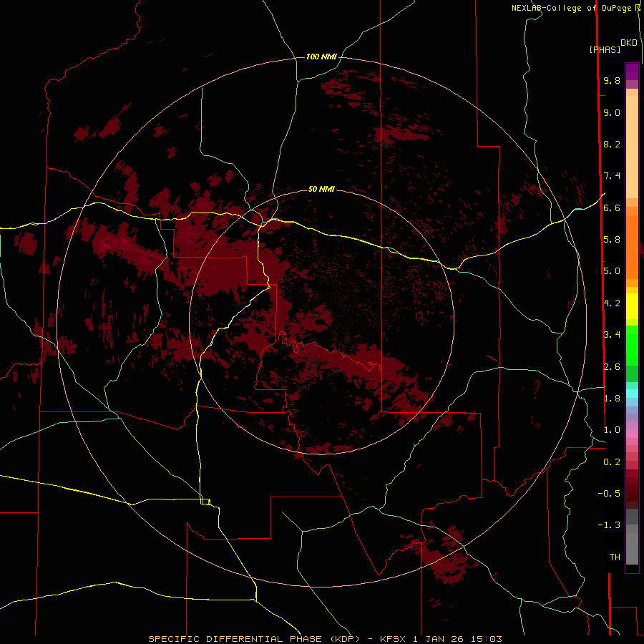The image size is (644, 644).
Task: Click the -1.3 scale value
Action: pos(609,525)
